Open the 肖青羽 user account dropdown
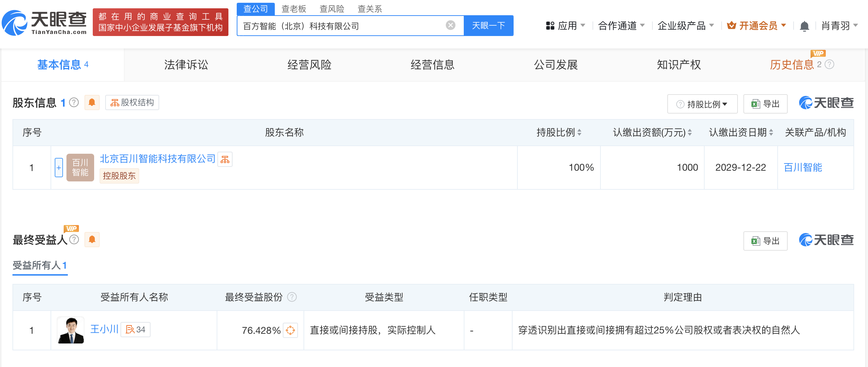 [x=839, y=26]
